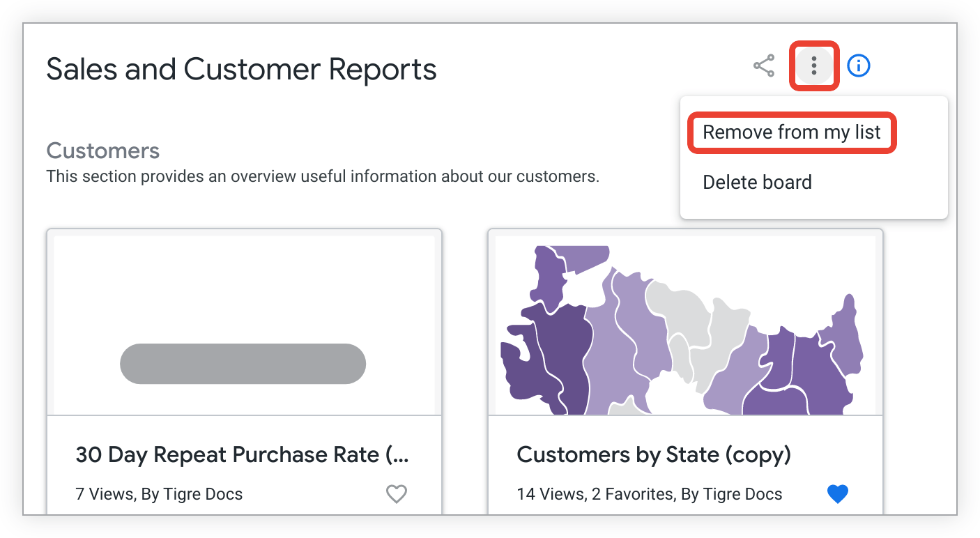
Task: Select the share network icon near the title
Action: 763,66
